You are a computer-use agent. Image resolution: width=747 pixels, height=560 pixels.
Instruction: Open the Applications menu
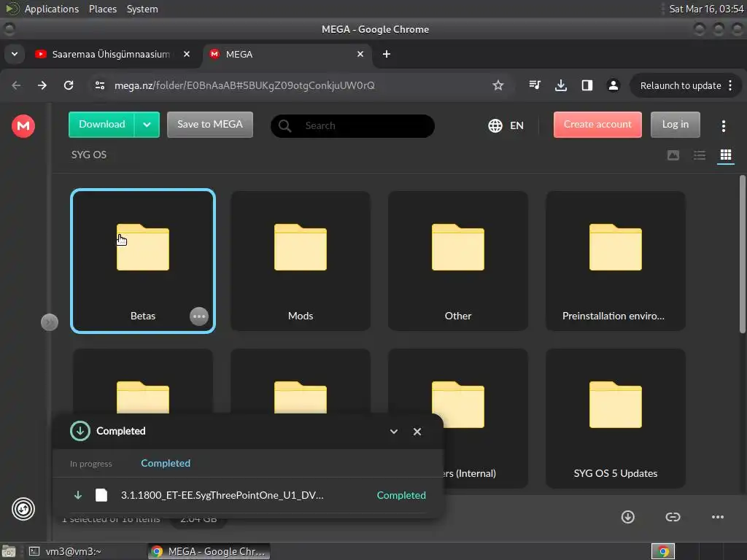[x=52, y=9]
